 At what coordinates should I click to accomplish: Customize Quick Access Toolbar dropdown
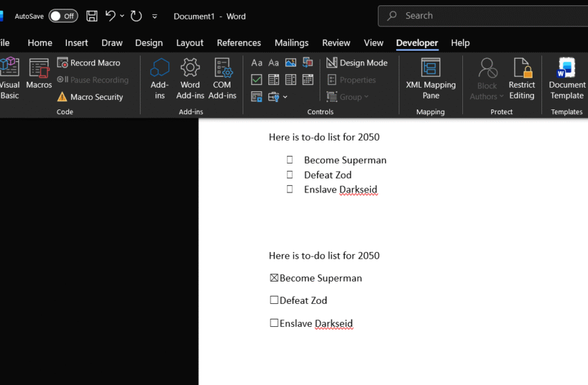[x=155, y=16]
